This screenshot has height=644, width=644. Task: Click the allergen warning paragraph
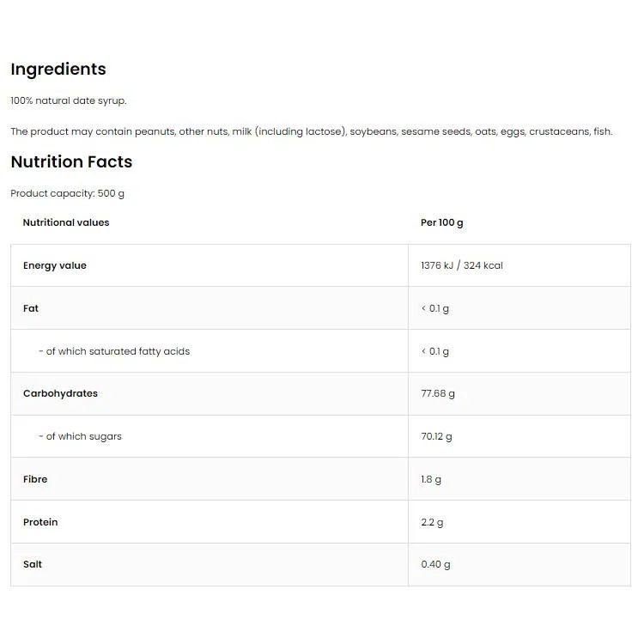coord(312,132)
